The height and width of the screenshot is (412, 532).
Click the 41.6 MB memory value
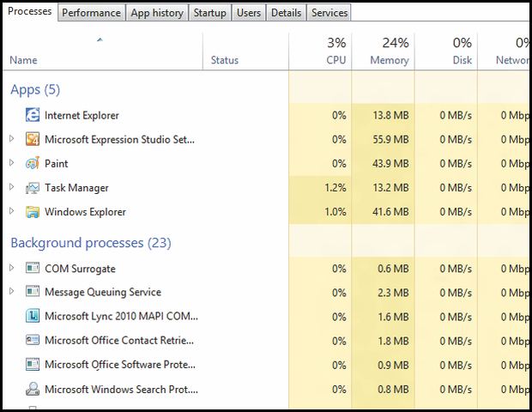point(391,212)
